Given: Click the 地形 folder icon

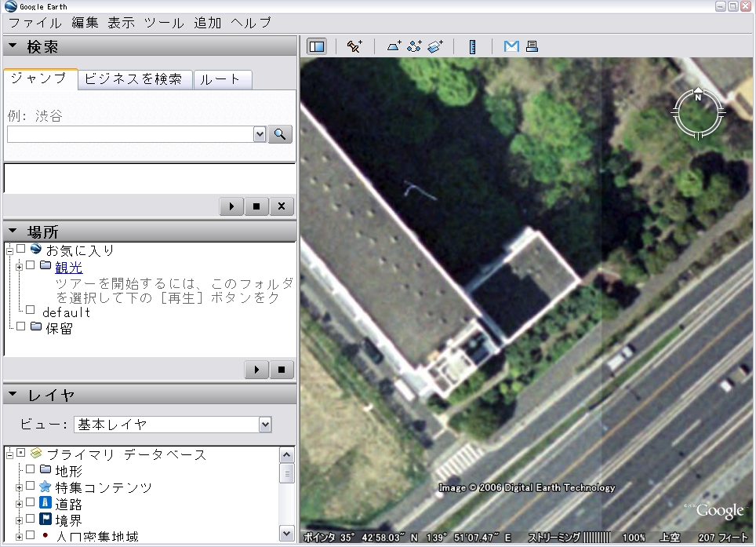Looking at the screenshot, I should point(45,469).
